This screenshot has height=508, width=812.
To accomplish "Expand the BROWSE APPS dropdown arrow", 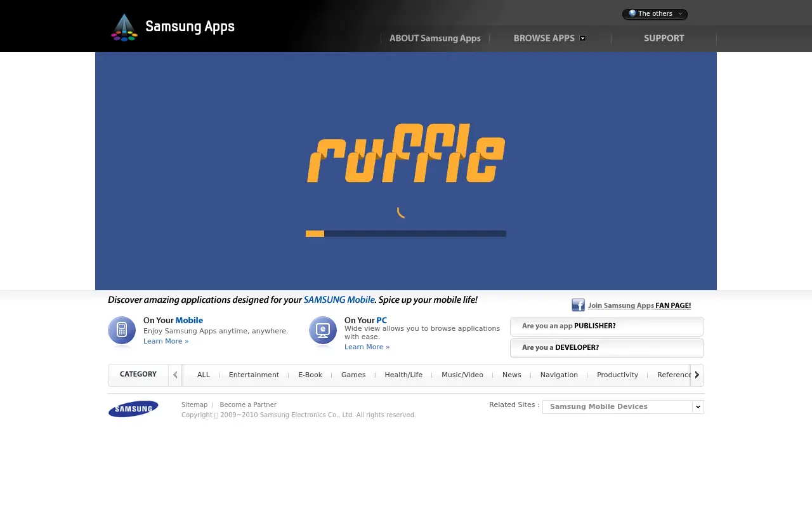I will click(x=583, y=38).
